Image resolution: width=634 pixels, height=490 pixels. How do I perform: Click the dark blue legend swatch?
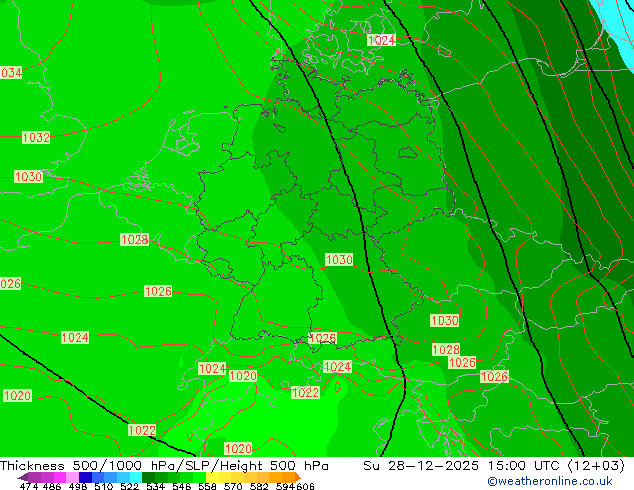pyautogui.click(x=85, y=477)
